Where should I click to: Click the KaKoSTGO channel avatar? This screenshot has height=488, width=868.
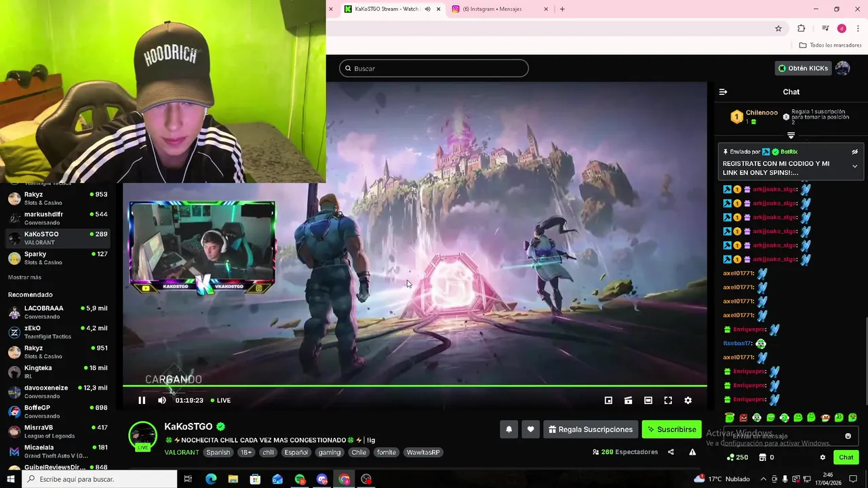point(143,436)
